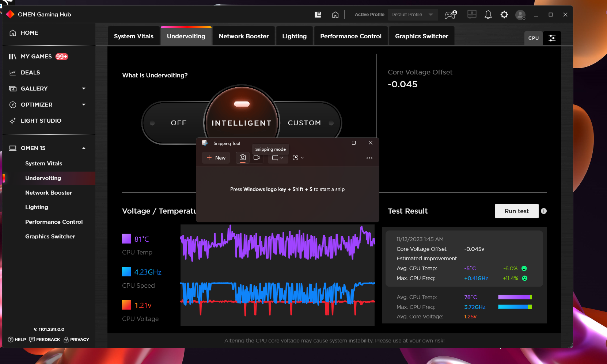The width and height of the screenshot is (607, 364).
Task: Select Undervolting in sidebar
Action: tap(43, 178)
